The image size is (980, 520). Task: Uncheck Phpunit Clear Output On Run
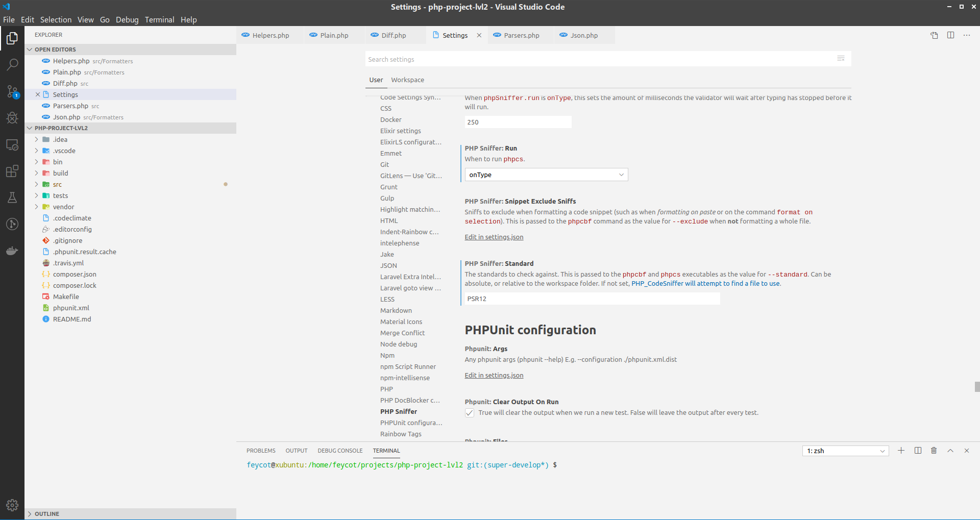point(469,413)
